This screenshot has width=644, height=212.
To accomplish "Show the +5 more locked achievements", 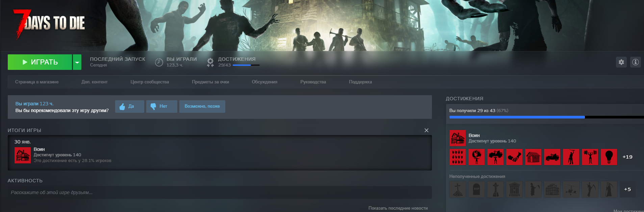I will (627, 189).
